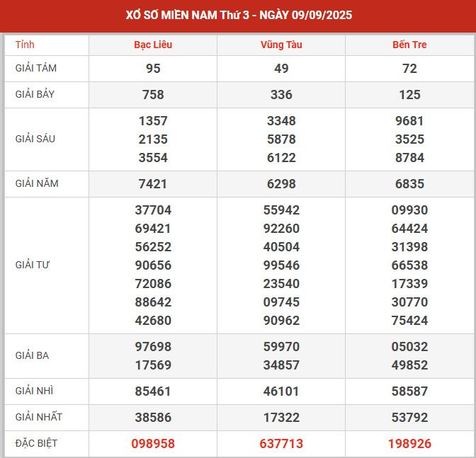Viewport: 476px width, 458px height.
Task: Select giải nhất number 53792
Action: pos(409,418)
